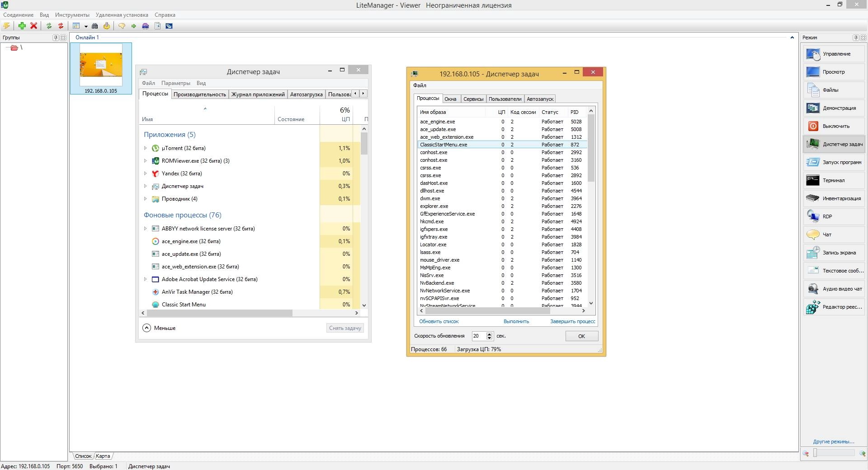Select the 192.168.0.105 computer thumbnail
This screenshot has width=868, height=470.
coord(101,68)
